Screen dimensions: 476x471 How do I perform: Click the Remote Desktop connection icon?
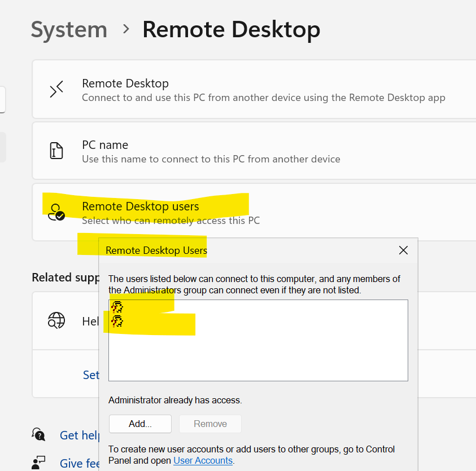point(56,89)
